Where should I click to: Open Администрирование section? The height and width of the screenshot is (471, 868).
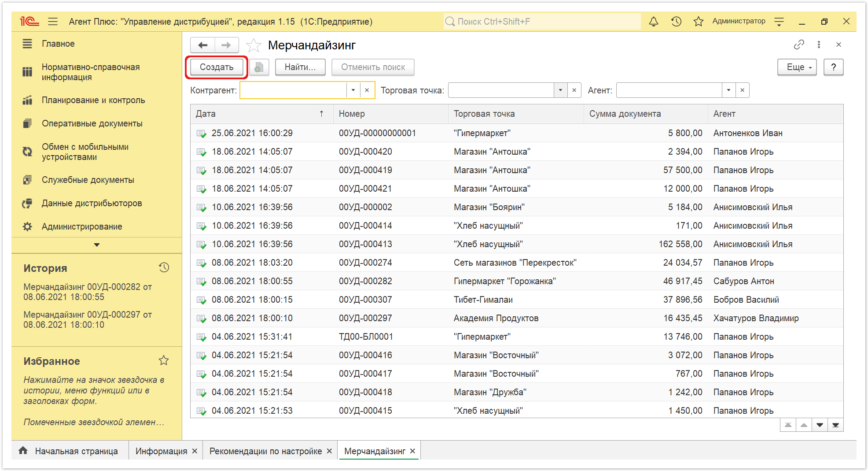click(x=82, y=226)
